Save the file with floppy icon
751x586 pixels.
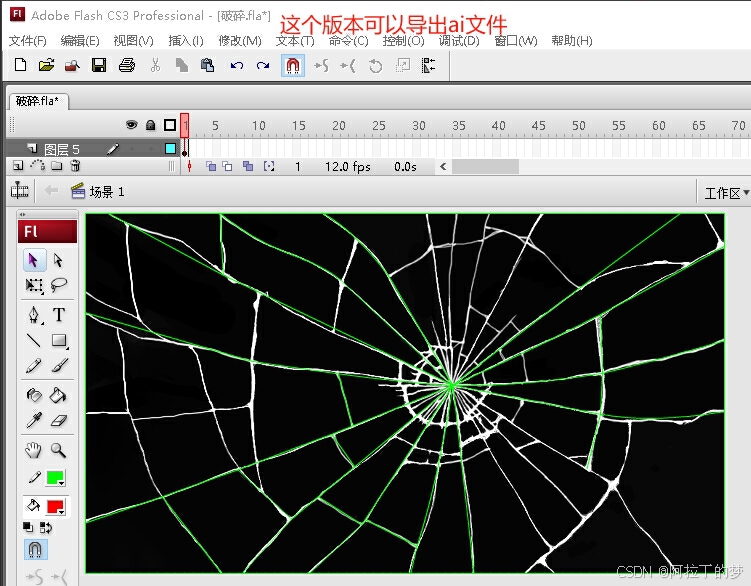pos(99,65)
